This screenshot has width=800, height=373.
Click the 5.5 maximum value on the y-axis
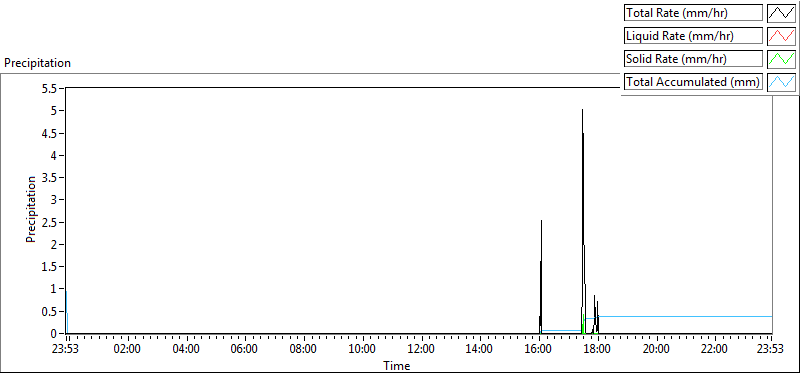coord(53,89)
